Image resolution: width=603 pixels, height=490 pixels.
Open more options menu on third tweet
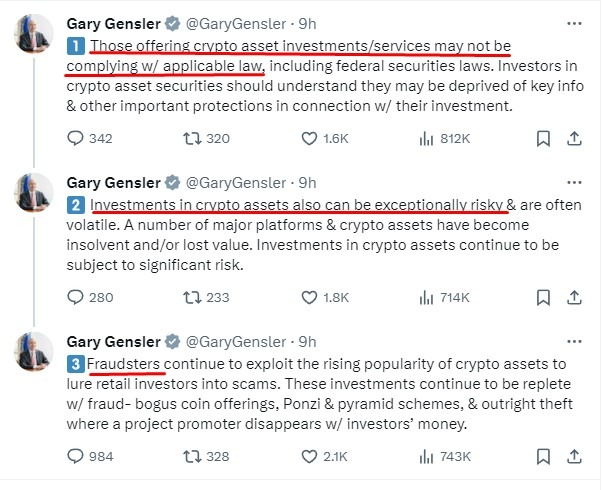[573, 341]
